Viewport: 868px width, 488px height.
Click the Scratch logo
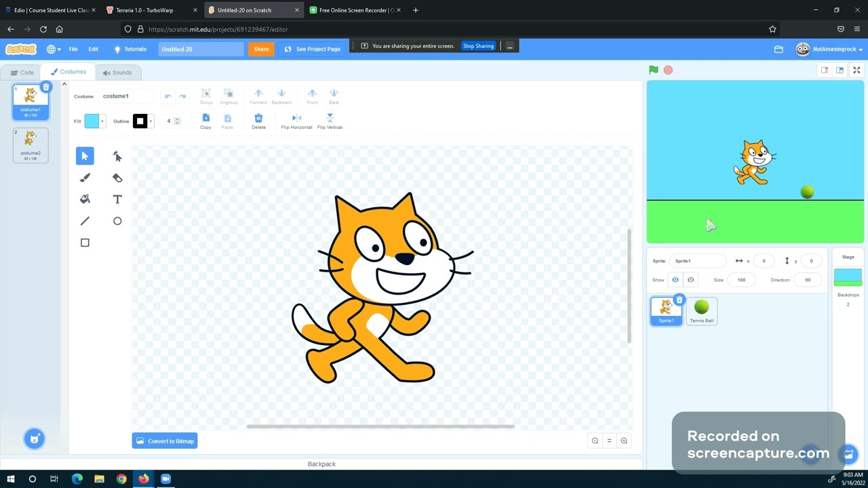pyautogui.click(x=20, y=49)
